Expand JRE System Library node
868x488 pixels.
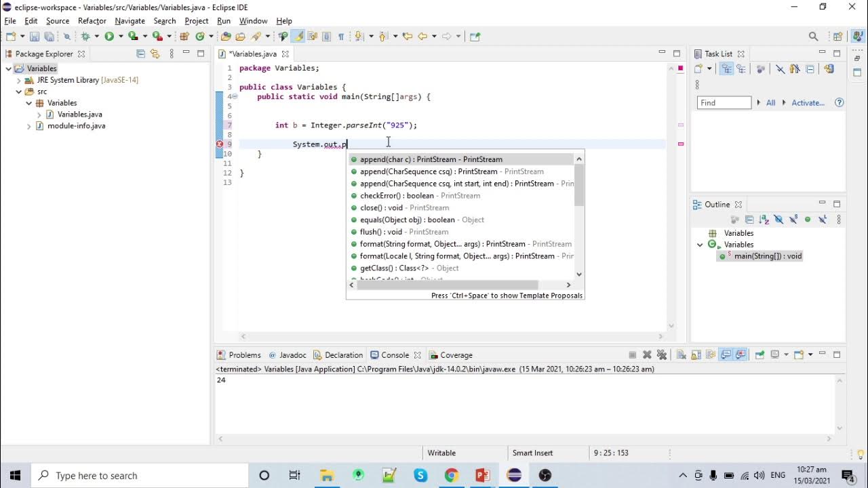point(19,80)
